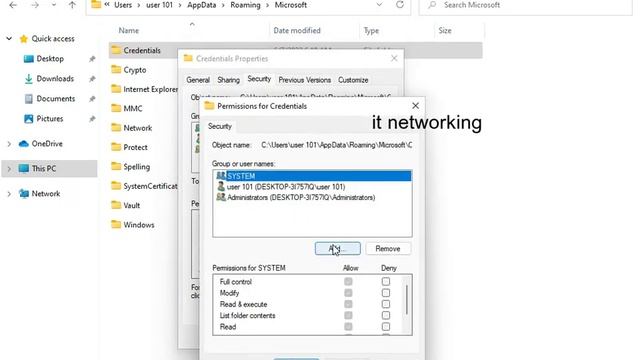Select the Vault folder
Screen dimensions: 640x360
click(x=126, y=205)
